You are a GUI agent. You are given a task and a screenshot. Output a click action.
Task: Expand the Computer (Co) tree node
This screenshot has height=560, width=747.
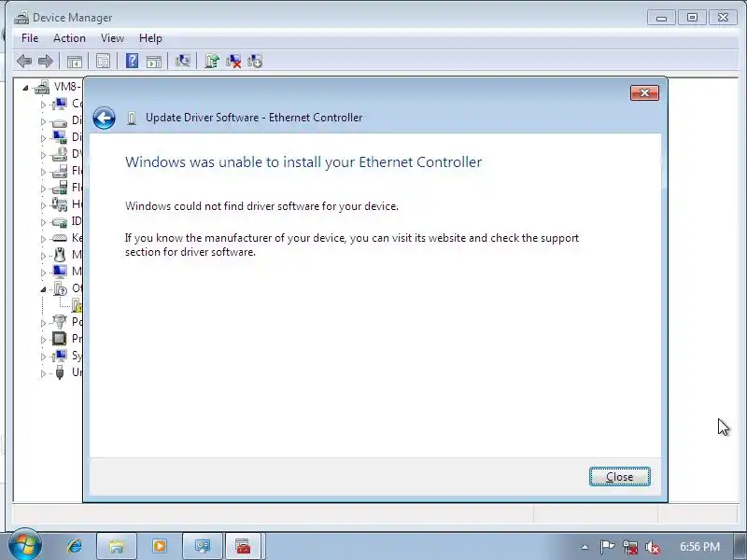(x=43, y=105)
